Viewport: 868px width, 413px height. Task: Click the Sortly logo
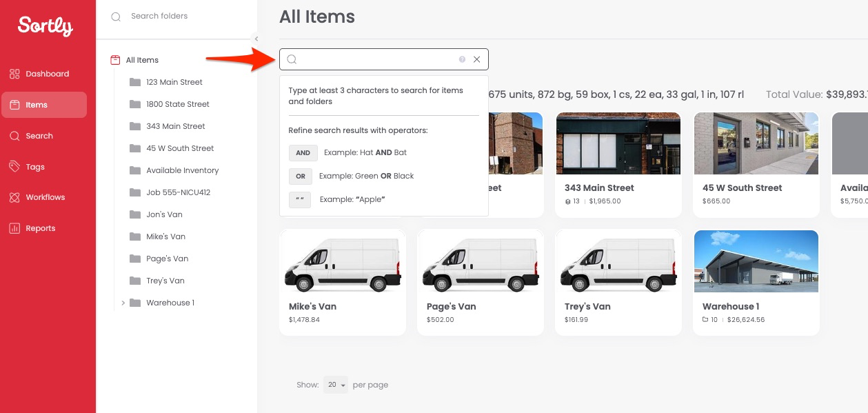(x=46, y=26)
